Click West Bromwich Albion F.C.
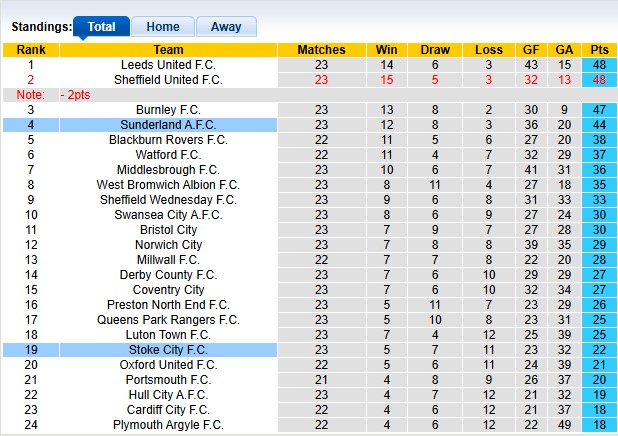 (168, 185)
